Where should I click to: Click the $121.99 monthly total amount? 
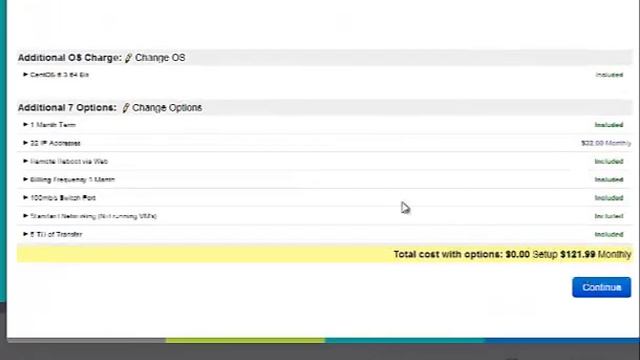pos(578,254)
